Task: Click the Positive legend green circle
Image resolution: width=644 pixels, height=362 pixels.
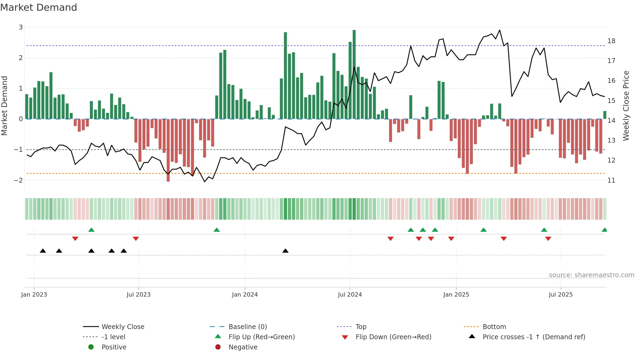Action: click(91, 347)
